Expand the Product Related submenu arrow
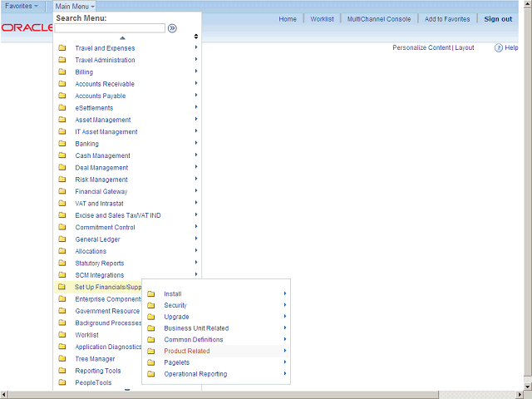This screenshot has height=399, width=532. 284,351
